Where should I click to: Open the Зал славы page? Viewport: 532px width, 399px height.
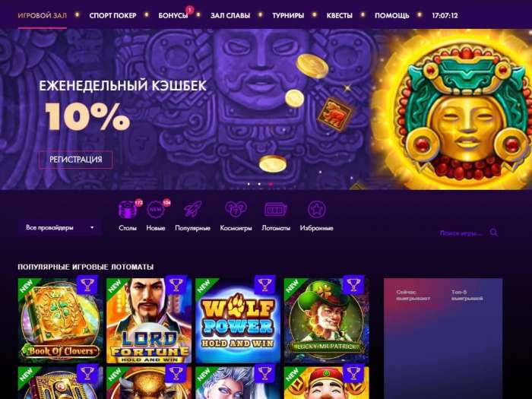230,16
